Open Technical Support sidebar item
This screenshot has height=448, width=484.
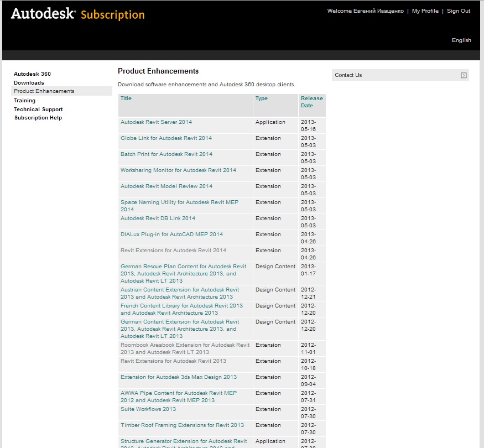pos(38,109)
